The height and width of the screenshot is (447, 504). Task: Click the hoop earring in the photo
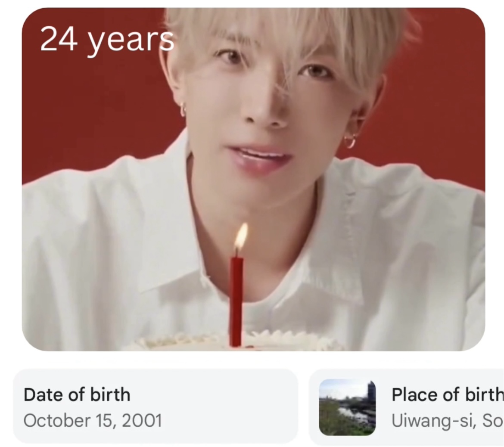350,141
